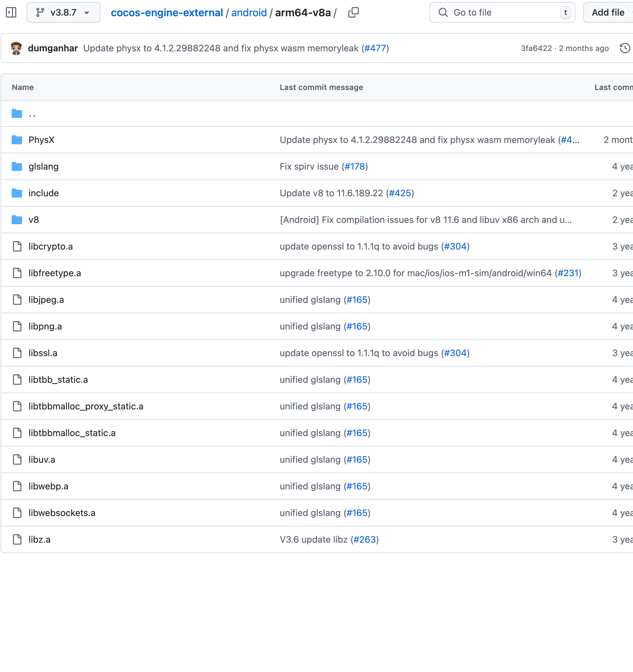Navigate to android breadcrumb folder
The height and width of the screenshot is (672, 633).
pyautogui.click(x=249, y=12)
